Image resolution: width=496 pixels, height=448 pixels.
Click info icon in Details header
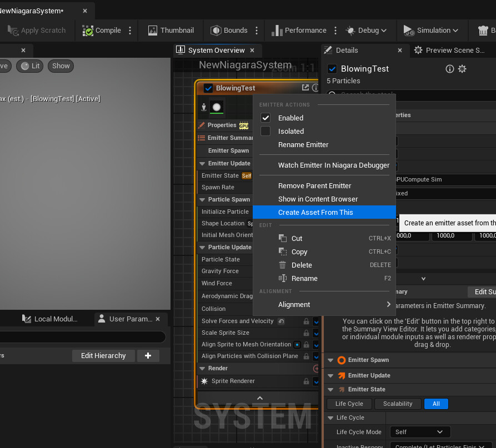coord(449,69)
